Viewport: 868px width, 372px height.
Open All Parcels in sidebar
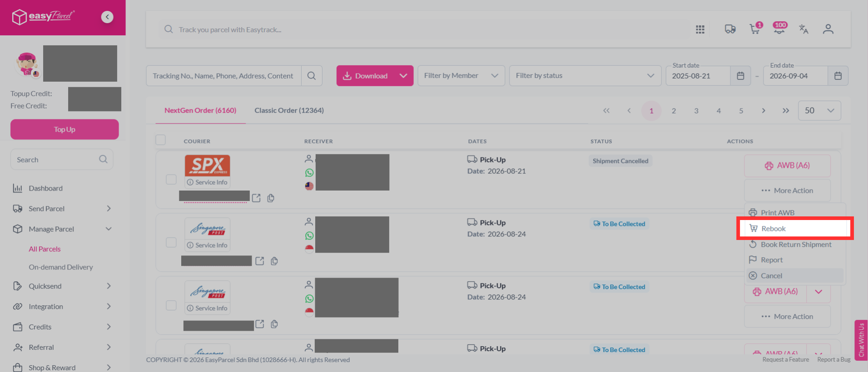(45, 249)
